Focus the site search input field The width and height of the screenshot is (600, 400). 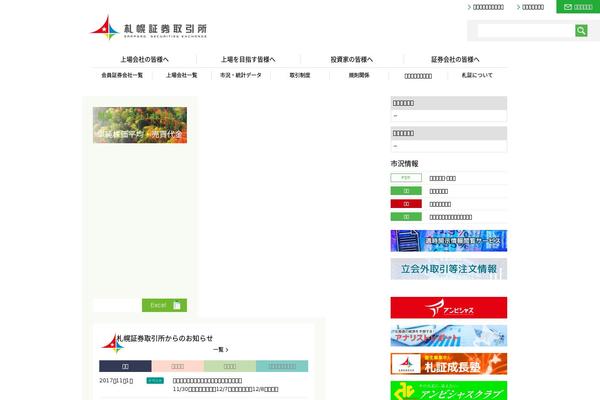(x=526, y=31)
